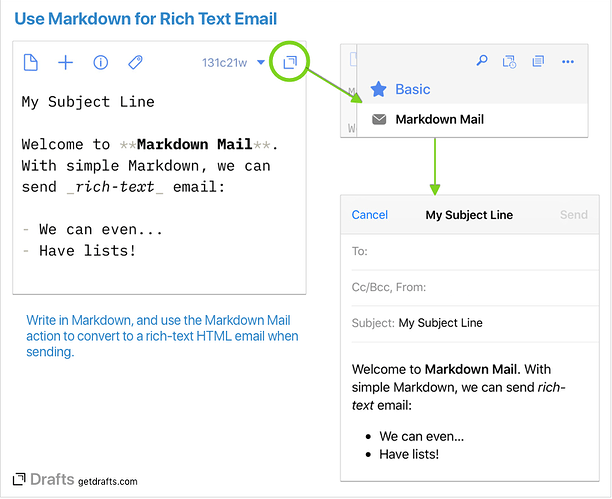Screen dimensions: 612x499
Task: Open the getdrafts.com link
Action: click(x=107, y=481)
